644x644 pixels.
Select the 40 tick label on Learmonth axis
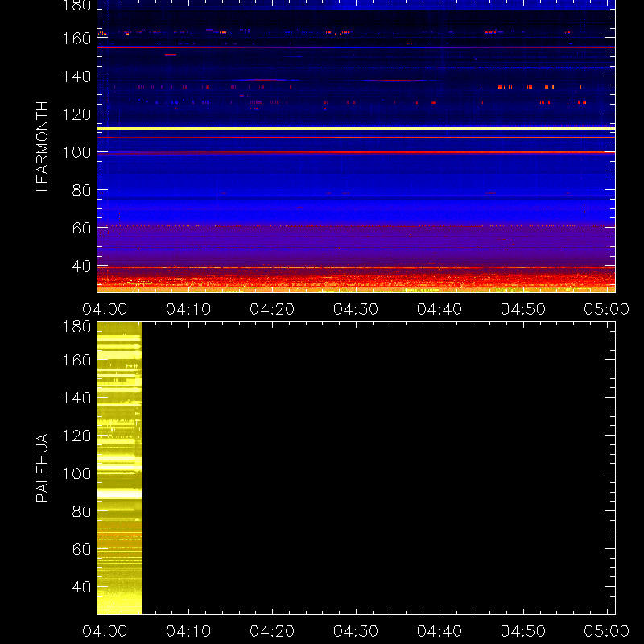(x=81, y=266)
